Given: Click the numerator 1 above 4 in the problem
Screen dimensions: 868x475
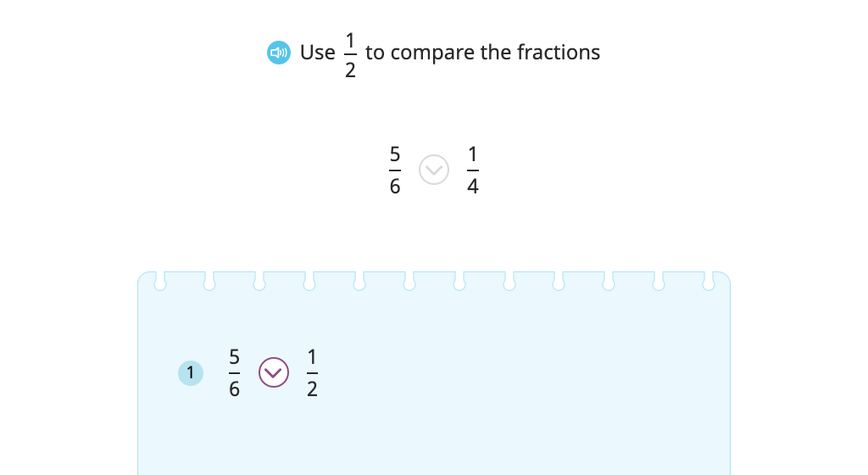Looking at the screenshot, I should pos(473,154).
